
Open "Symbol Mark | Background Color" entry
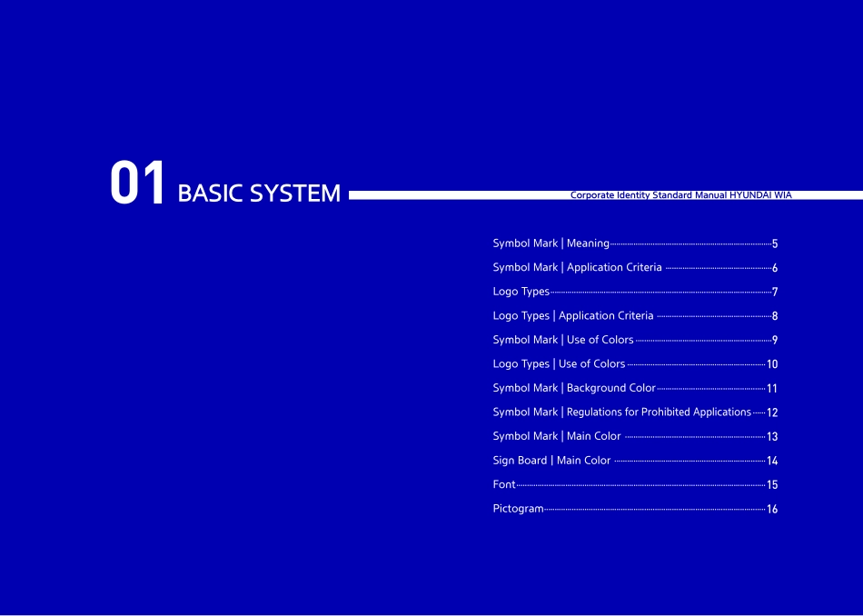click(x=573, y=387)
